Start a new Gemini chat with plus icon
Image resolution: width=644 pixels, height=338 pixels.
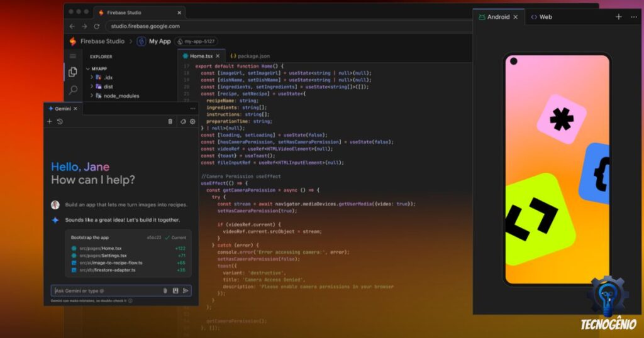pyautogui.click(x=49, y=121)
